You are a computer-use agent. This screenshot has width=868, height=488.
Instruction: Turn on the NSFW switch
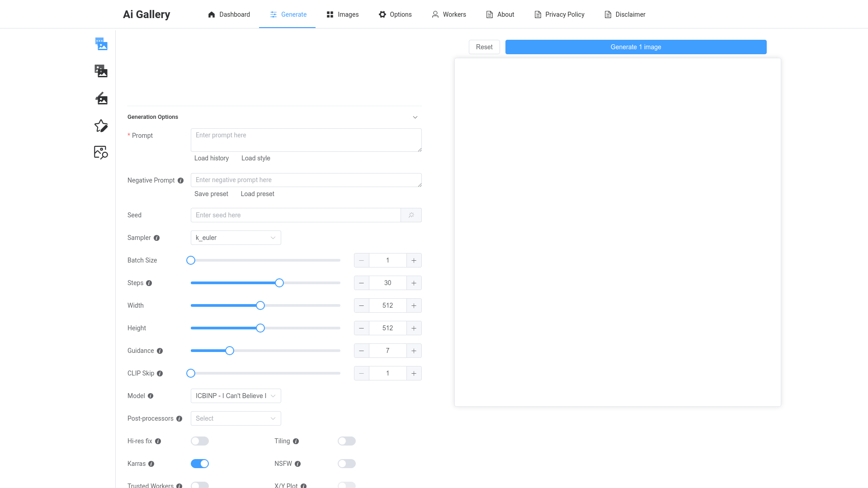click(347, 464)
